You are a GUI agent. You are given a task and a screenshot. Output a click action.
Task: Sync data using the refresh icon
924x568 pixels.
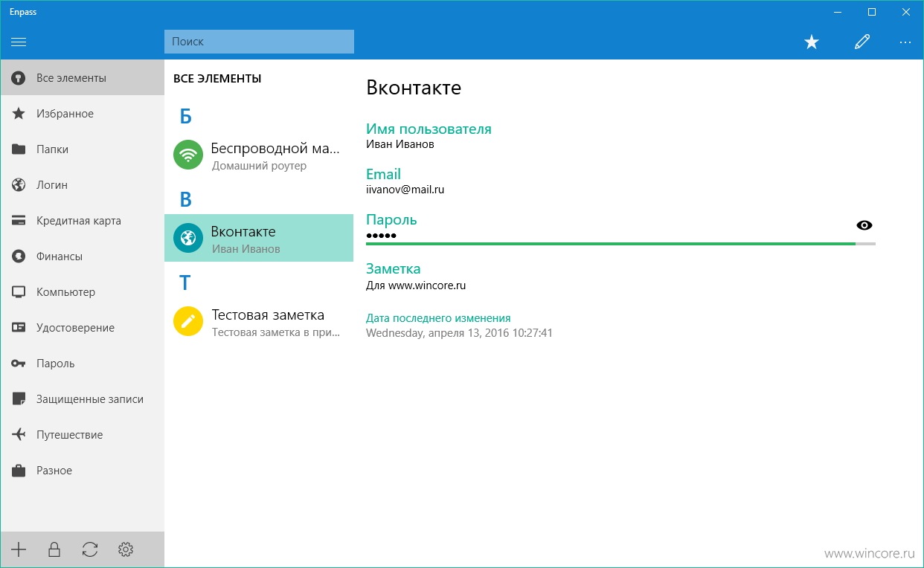point(90,550)
